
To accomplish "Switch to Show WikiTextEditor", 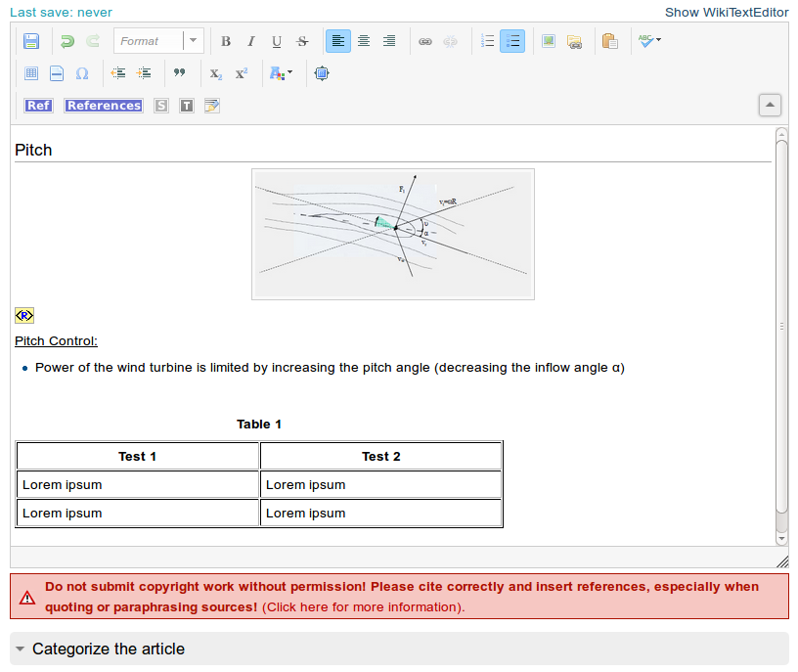I will (x=727, y=13).
